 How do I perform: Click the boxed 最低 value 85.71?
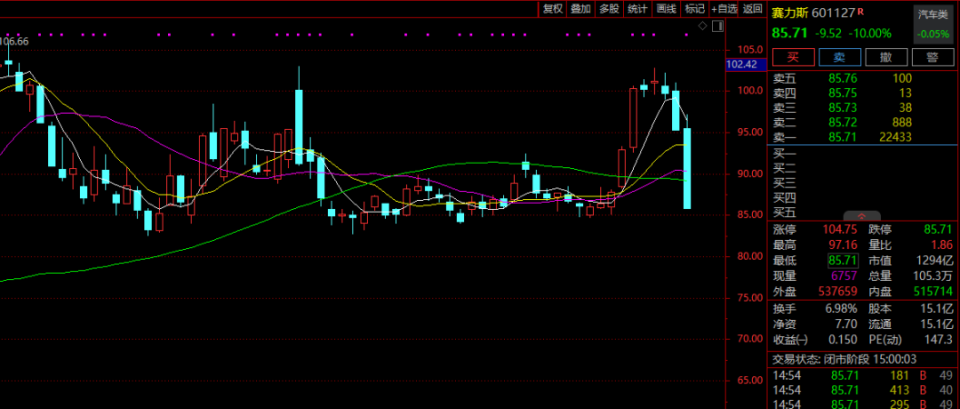[843, 260]
